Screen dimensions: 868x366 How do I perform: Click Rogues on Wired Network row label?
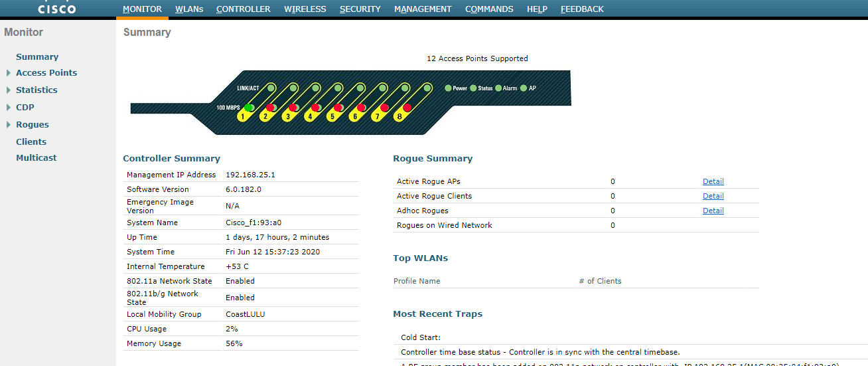pos(445,225)
